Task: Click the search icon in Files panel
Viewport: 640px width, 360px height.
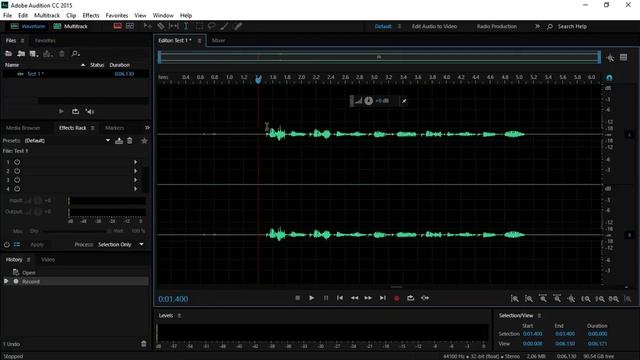Action: click(x=75, y=53)
